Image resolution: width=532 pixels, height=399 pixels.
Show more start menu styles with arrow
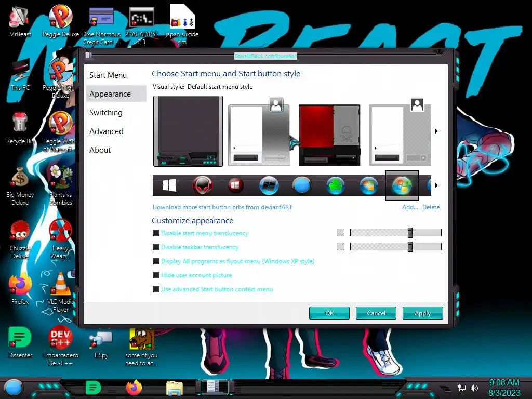click(436, 131)
